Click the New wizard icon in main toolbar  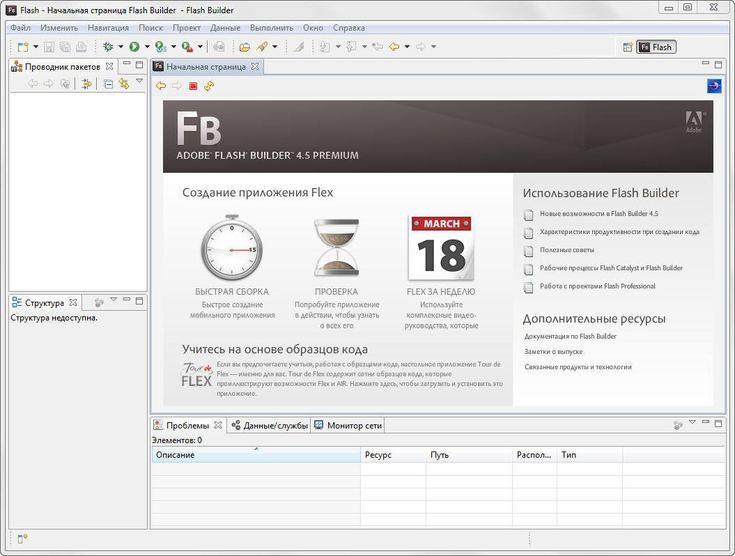[x=22, y=47]
